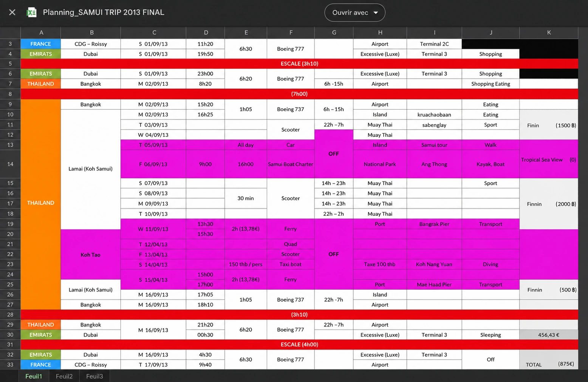
Task: Select the 'Walk' cell in row 13
Action: pyautogui.click(x=491, y=145)
